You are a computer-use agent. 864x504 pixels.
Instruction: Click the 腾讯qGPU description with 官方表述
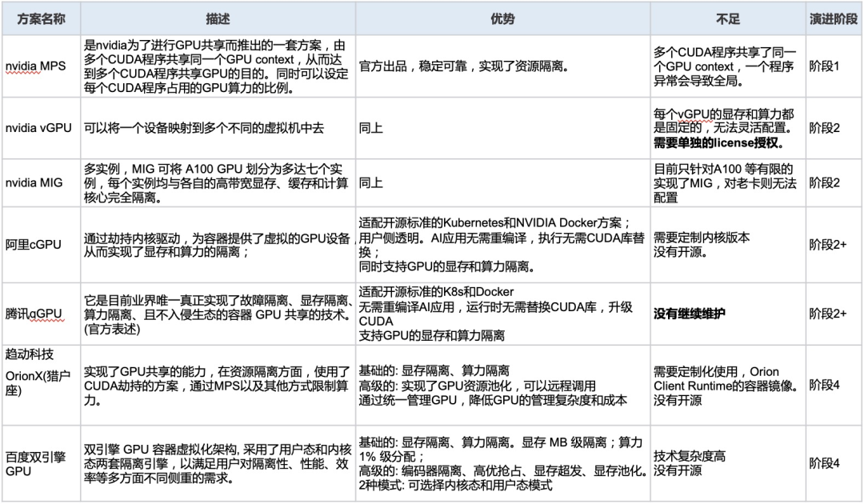pos(218,314)
